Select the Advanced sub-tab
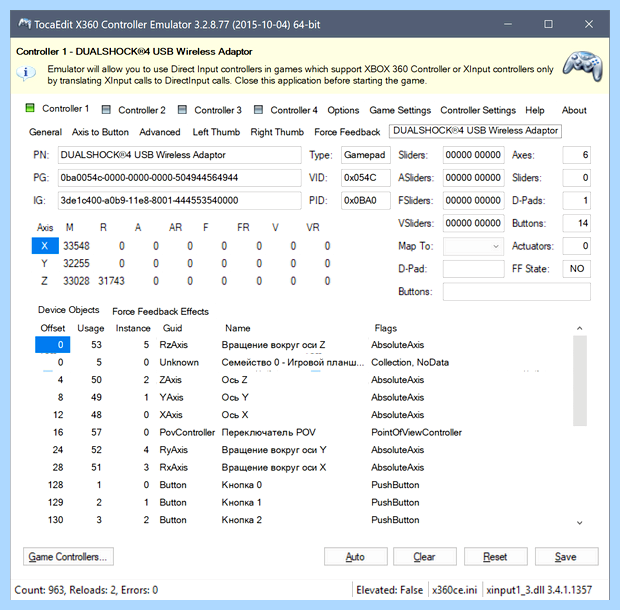620x610 pixels. pyautogui.click(x=160, y=132)
